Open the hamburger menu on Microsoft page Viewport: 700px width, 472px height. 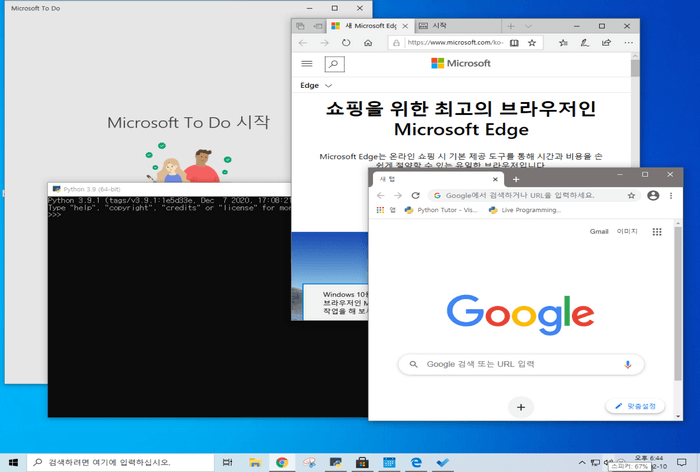tap(307, 64)
